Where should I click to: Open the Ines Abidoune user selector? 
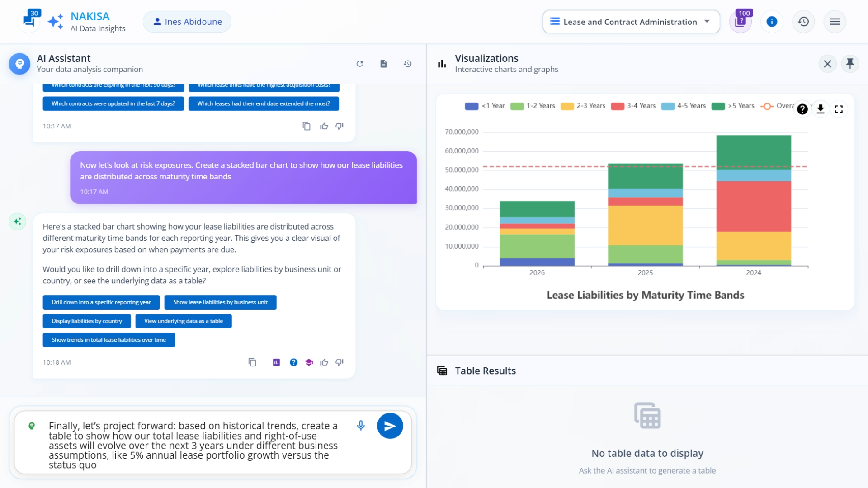187,21
